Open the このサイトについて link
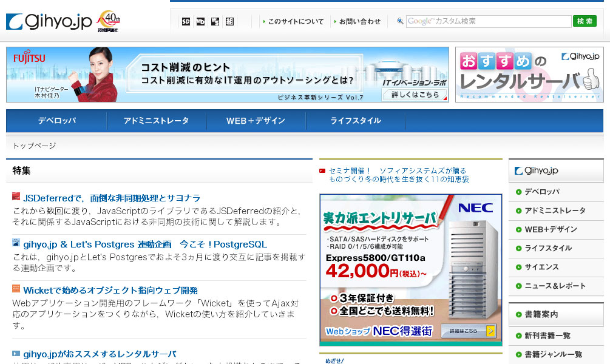This screenshot has width=610, height=364. point(296,21)
